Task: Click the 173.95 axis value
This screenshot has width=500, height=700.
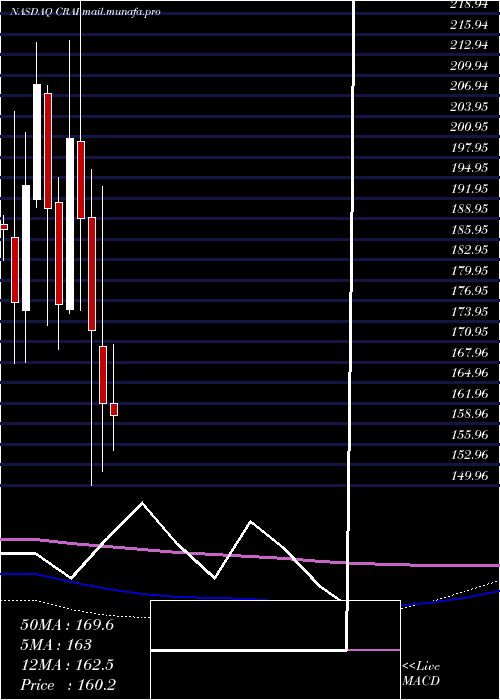Action: 469,311
